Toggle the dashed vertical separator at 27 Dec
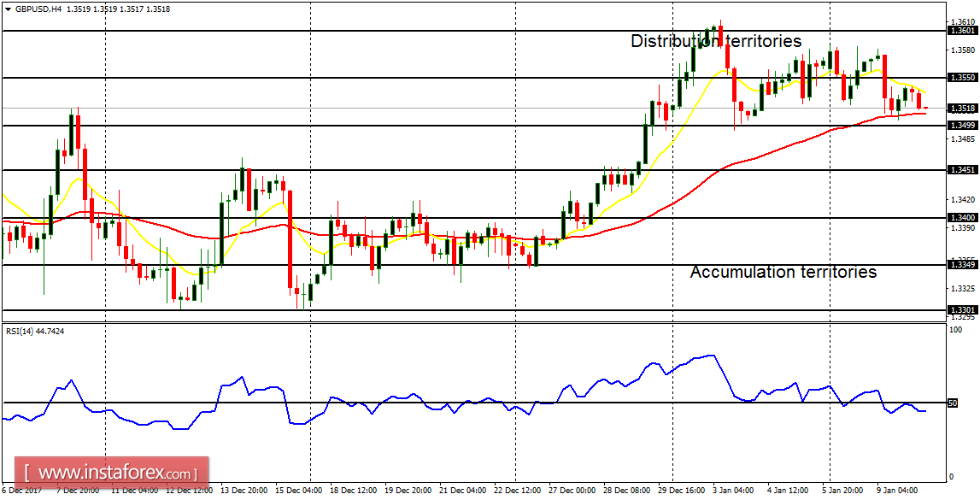The height and width of the screenshot is (500, 980). (513, 171)
